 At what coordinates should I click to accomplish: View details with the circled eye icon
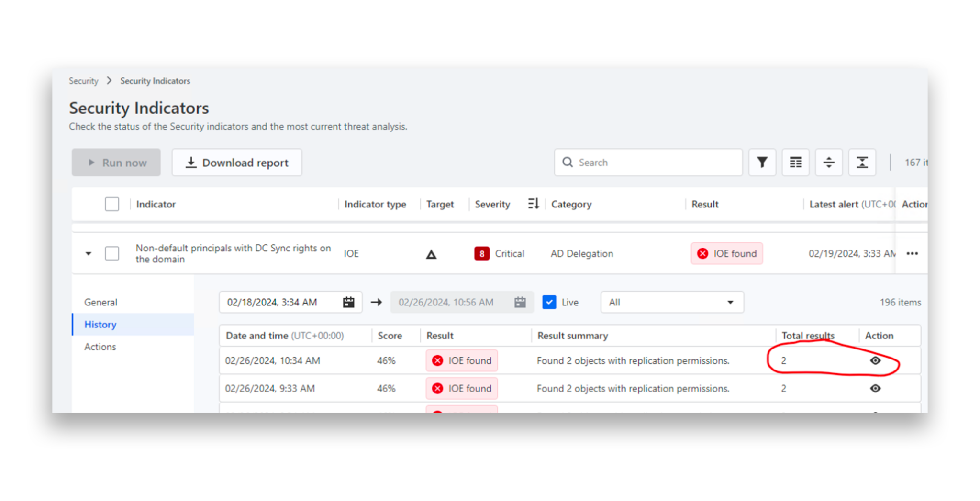click(x=875, y=360)
